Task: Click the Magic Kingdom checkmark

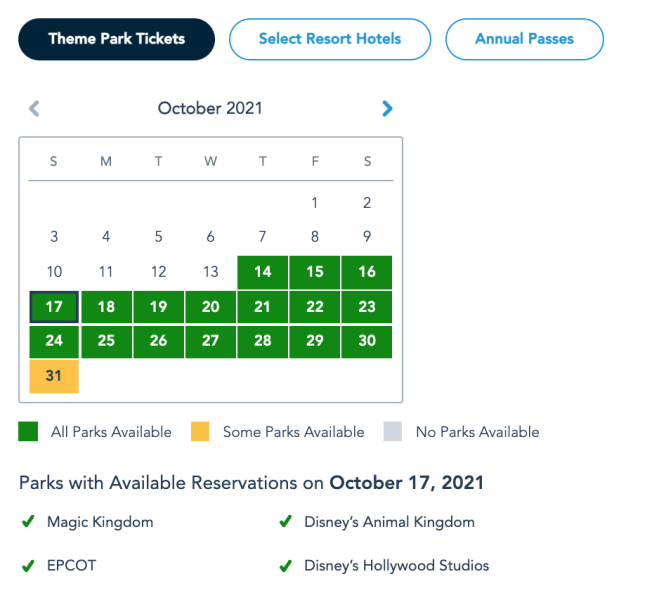Action: point(27,522)
